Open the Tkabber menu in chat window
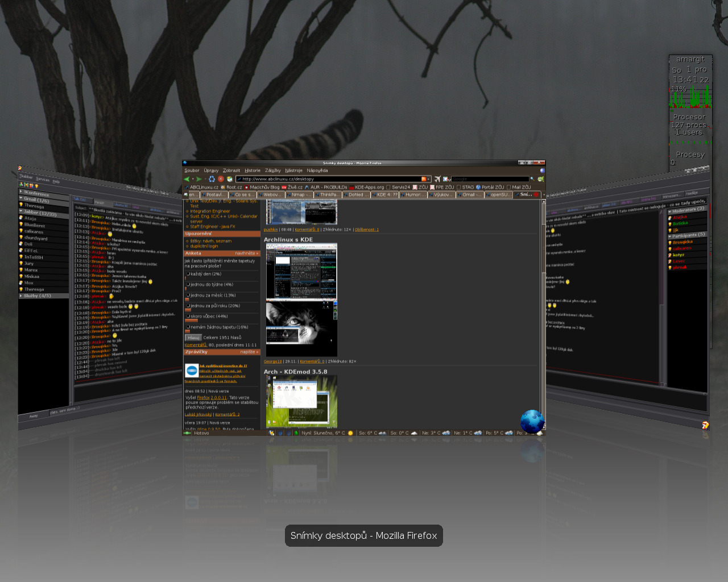The width and height of the screenshot is (728, 582). pos(26,177)
